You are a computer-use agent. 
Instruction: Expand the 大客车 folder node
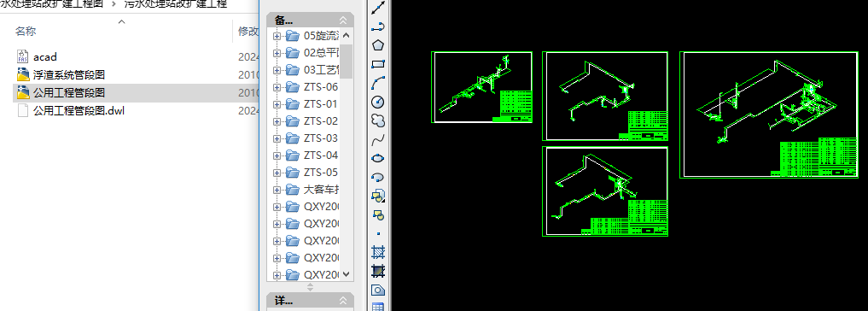277,190
